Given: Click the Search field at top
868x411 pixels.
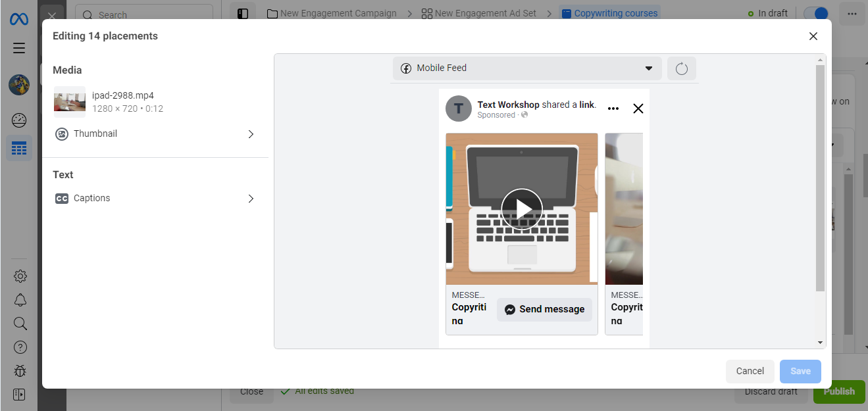Looking at the screenshot, I should [144, 14].
